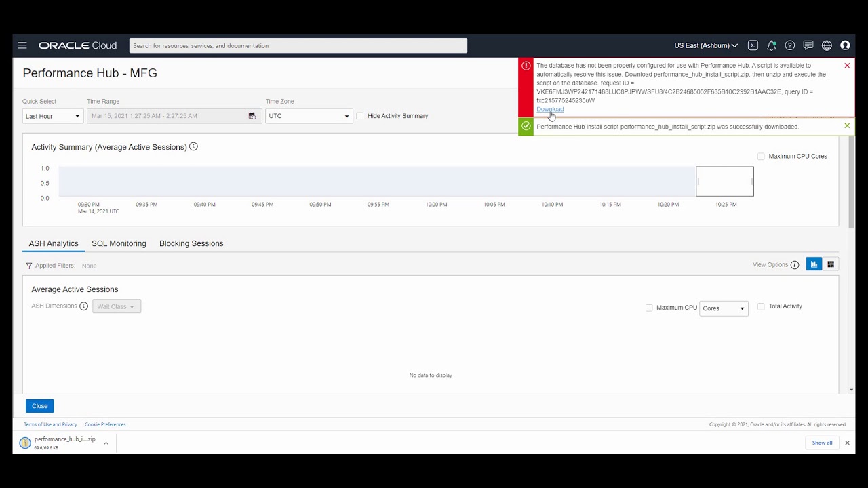Open the Time Zone UTC dropdown
Image resolution: width=868 pixels, height=488 pixels.
pos(309,116)
